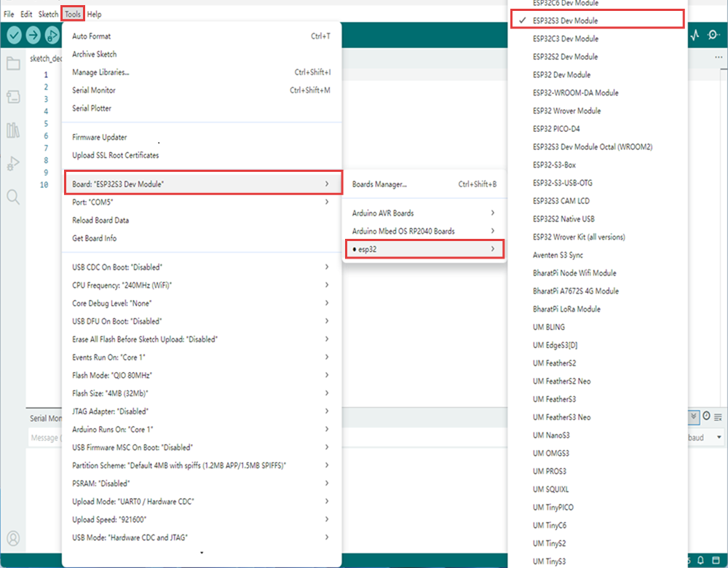This screenshot has width=728, height=568.
Task: Toggle timestamp clock in serial monitor
Action: (706, 416)
